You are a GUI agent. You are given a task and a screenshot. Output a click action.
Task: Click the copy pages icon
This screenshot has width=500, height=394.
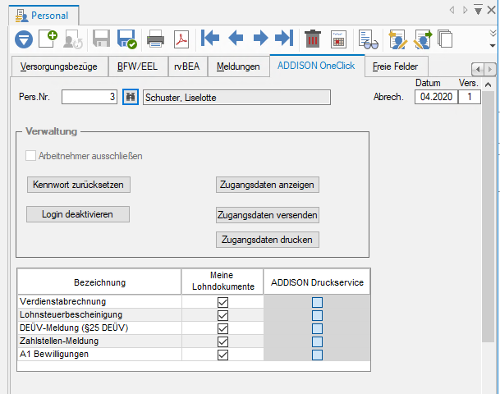pos(445,39)
